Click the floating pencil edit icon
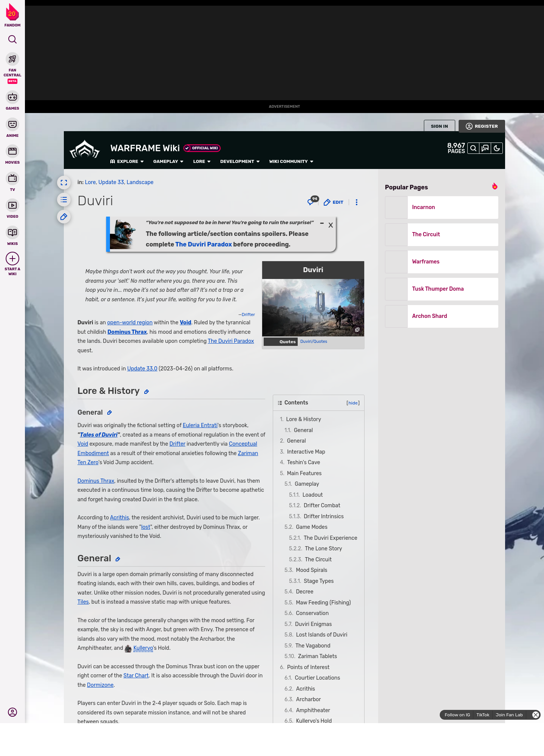Image resolution: width=544 pixels, height=756 pixels. tap(64, 217)
